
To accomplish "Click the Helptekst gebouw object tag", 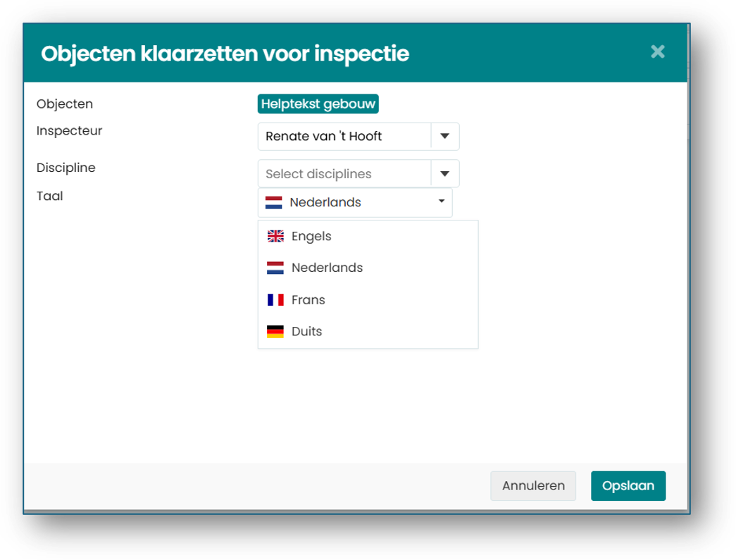I will click(x=318, y=104).
